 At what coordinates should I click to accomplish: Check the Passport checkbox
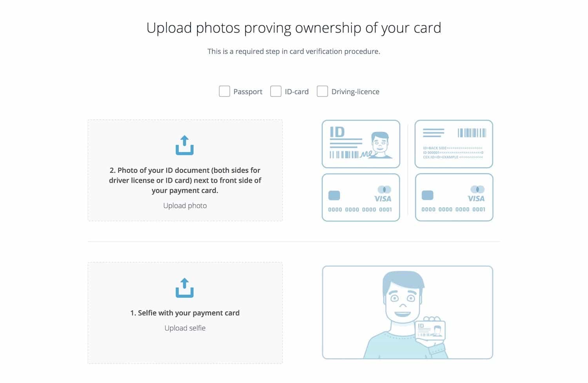[x=224, y=91]
